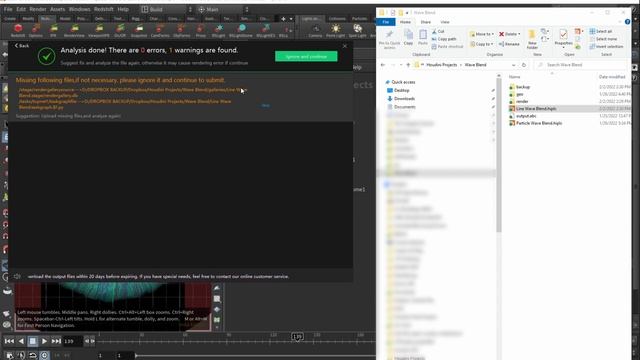This screenshot has width=640, height=360.
Task: Click the Snapshot shelf tool
Action: click(x=139, y=31)
